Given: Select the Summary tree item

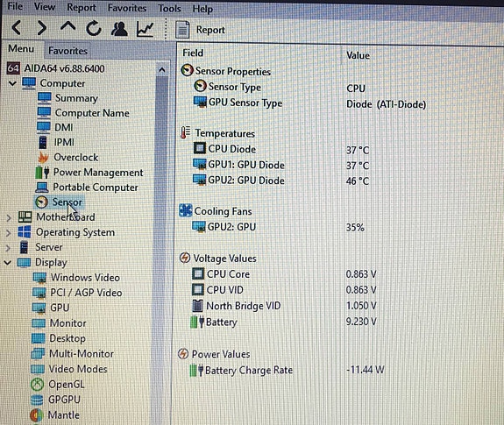Looking at the screenshot, I should (76, 98).
